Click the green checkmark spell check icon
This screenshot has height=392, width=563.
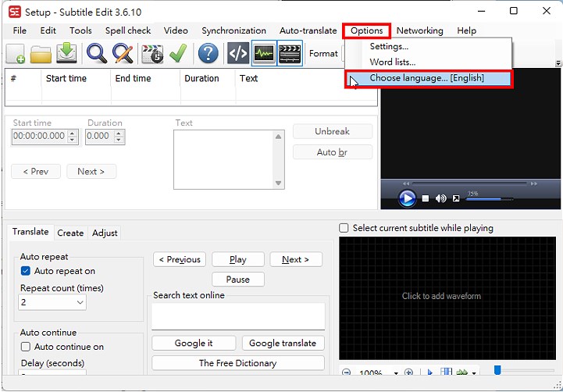178,53
